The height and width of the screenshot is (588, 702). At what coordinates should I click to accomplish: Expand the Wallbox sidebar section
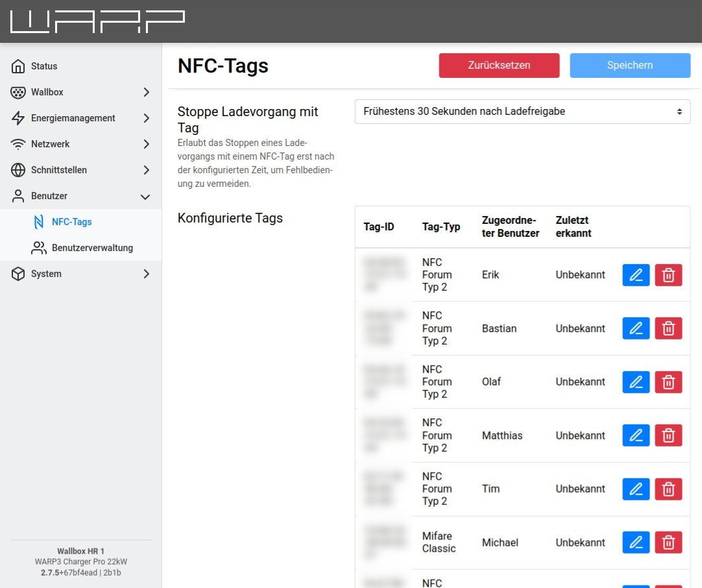(x=80, y=92)
